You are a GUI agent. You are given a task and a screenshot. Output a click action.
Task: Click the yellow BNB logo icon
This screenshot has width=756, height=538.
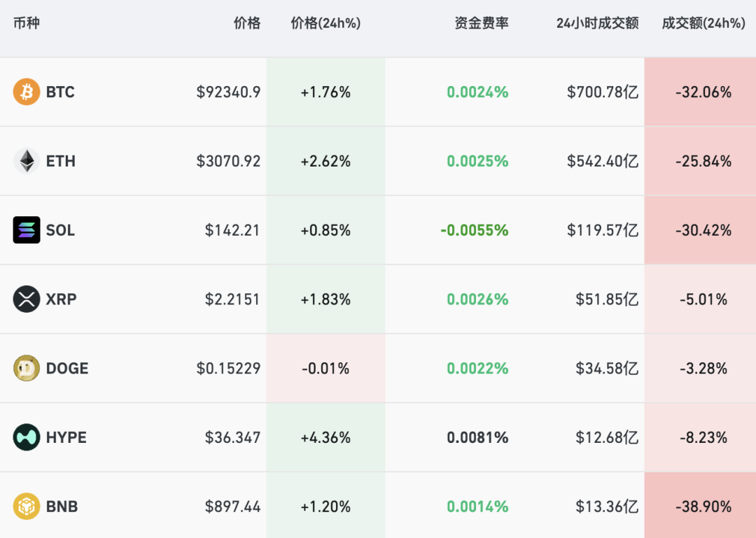27,507
